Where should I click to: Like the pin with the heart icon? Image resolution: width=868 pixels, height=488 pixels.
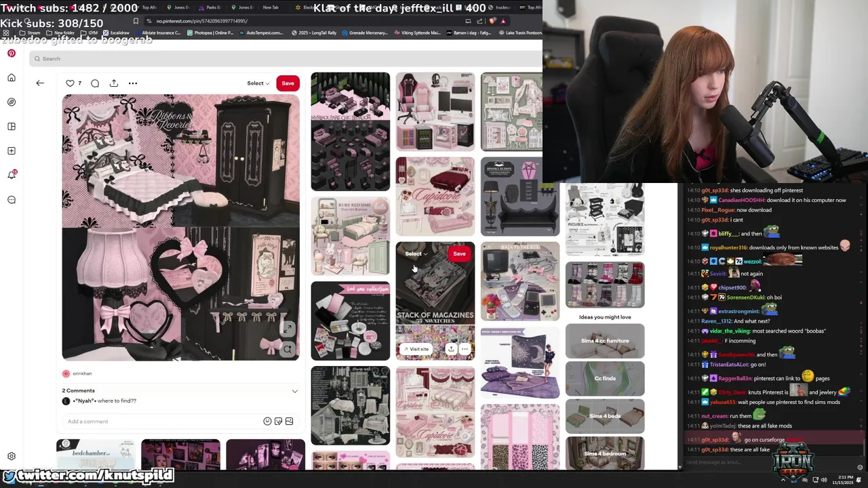[70, 83]
